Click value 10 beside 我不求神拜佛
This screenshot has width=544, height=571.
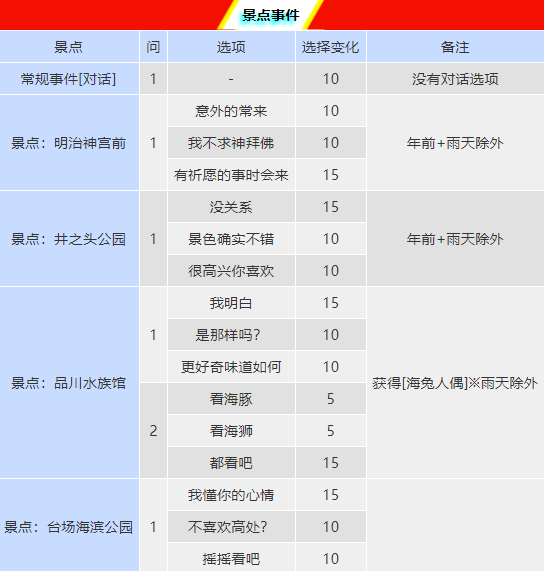coord(331,143)
